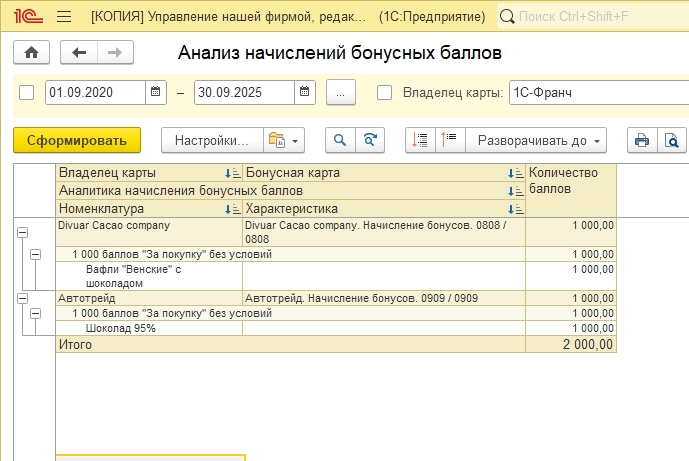Click the Сформировать button
The width and height of the screenshot is (689, 461).
point(77,140)
